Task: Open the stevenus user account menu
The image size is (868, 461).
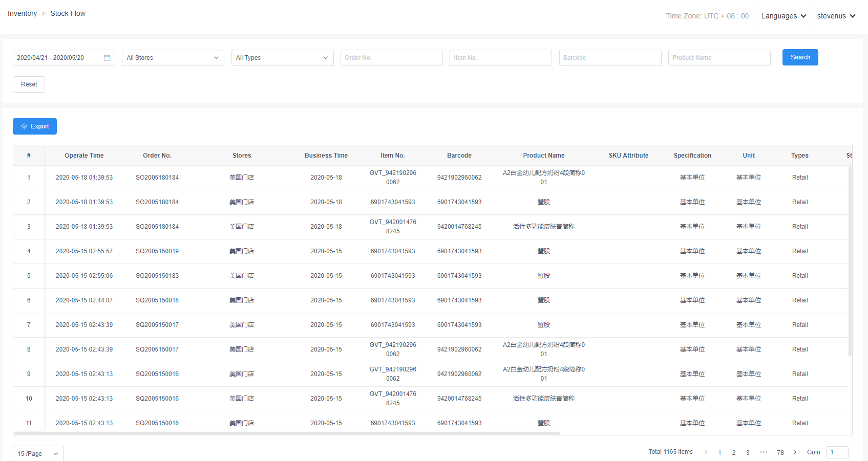Action: (x=836, y=16)
